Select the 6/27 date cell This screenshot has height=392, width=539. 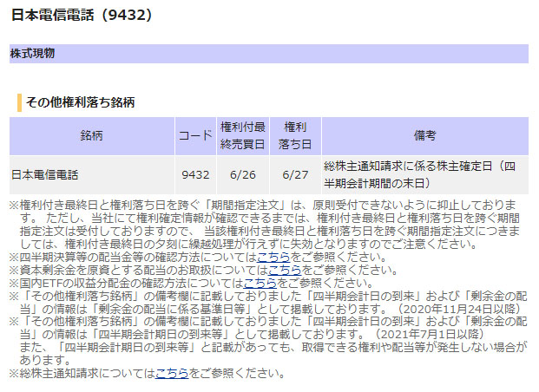tap(295, 175)
